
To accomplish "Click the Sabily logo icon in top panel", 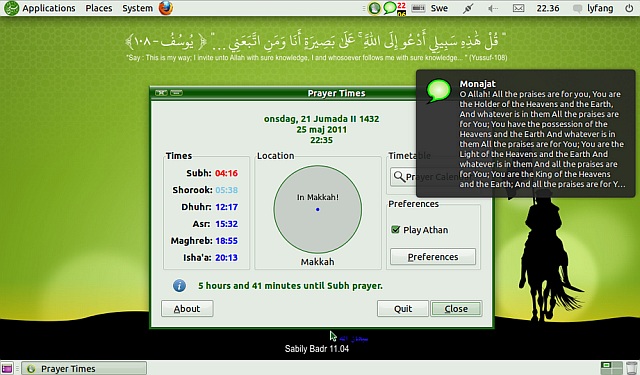I will click(x=11, y=8).
